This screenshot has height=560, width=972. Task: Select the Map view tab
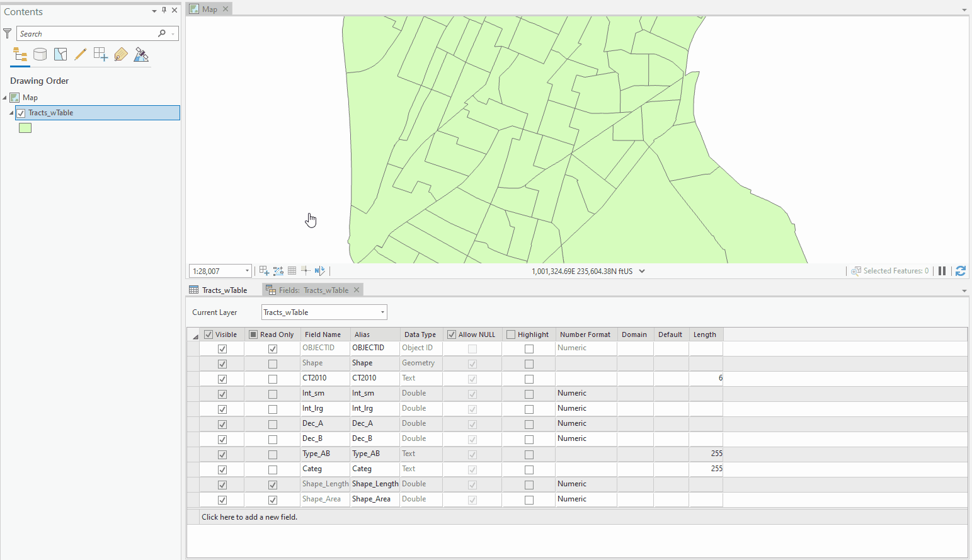click(208, 8)
